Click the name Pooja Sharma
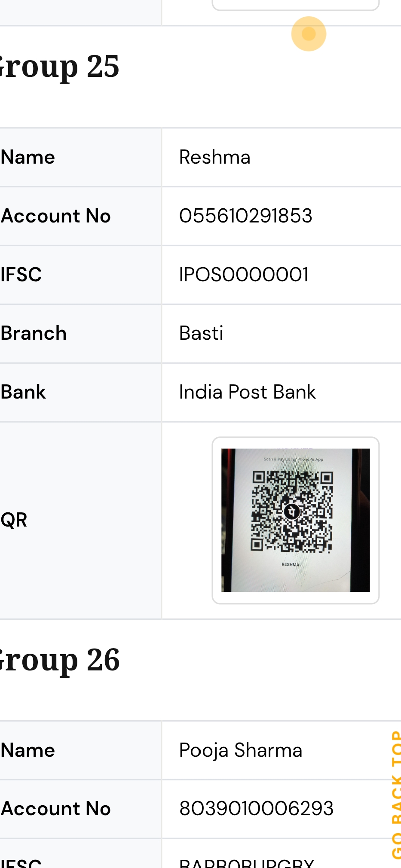This screenshot has width=401, height=868. (240, 750)
